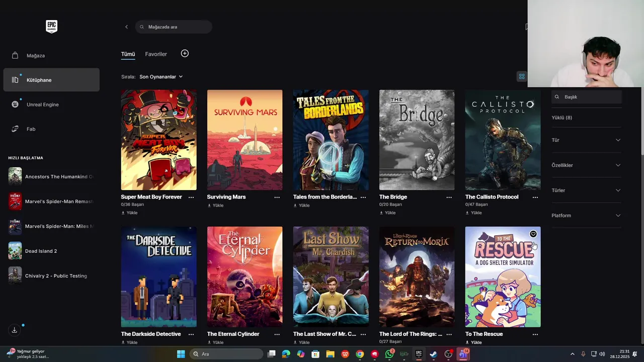This screenshot has width=644, height=362.
Task: Click the Epic Games logo
Action: (51, 27)
